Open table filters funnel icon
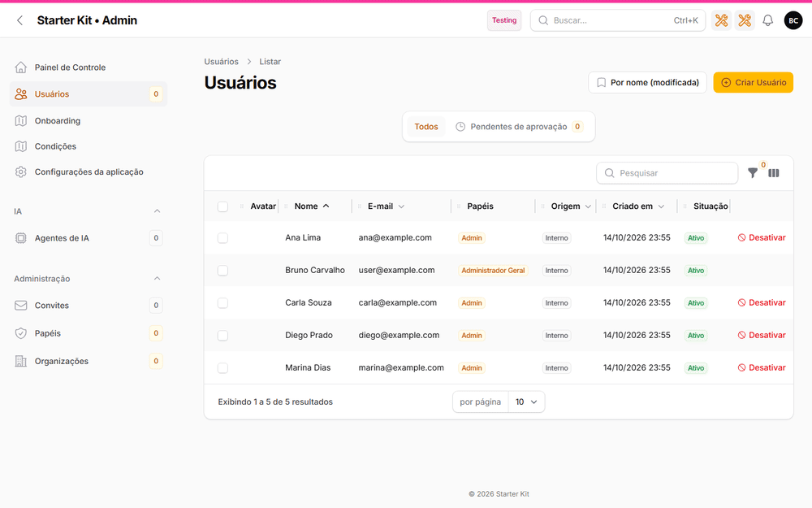 753,173
